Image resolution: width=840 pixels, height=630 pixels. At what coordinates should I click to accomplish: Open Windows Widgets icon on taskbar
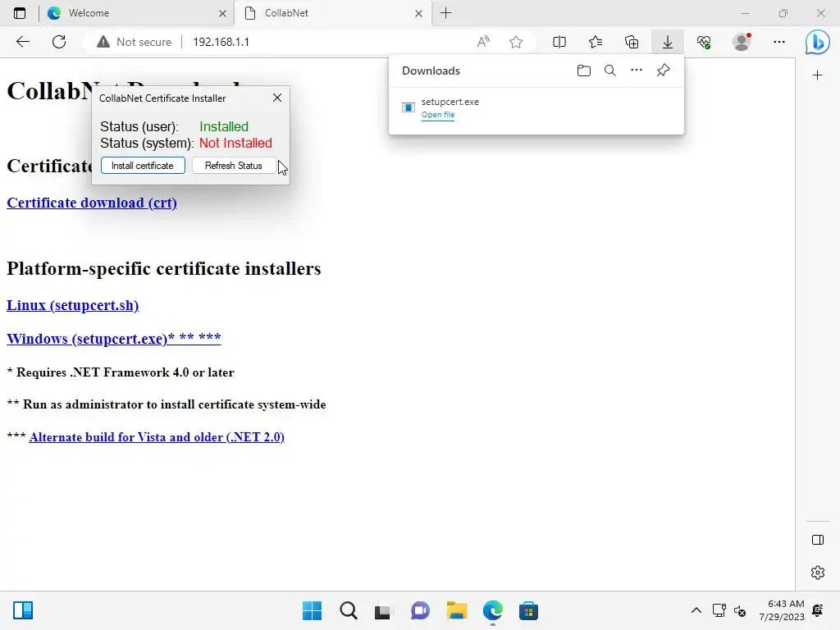(23, 610)
